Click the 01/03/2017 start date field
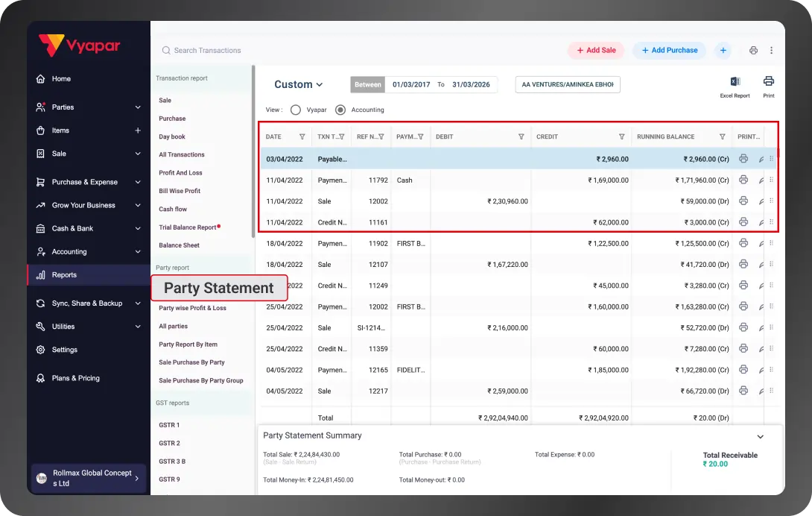 (x=411, y=84)
